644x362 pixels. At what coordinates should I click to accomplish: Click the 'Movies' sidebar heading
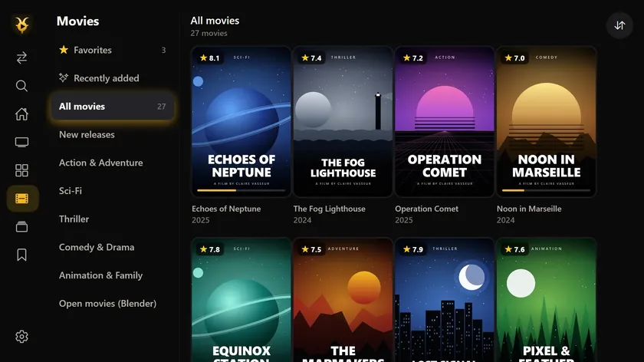(77, 21)
